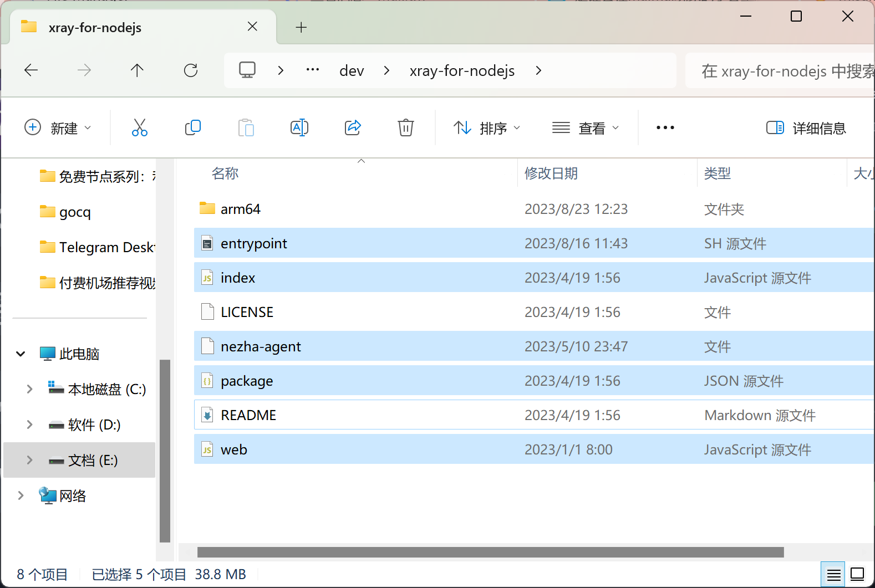The height and width of the screenshot is (588, 875).
Task: Go up one directory level
Action: coord(137,70)
